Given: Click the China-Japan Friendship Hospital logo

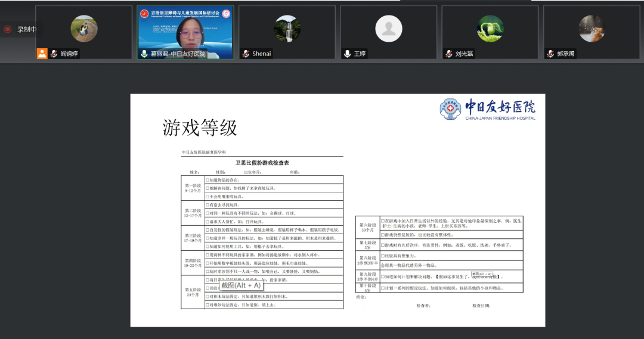Looking at the screenshot, I should click(487, 109).
